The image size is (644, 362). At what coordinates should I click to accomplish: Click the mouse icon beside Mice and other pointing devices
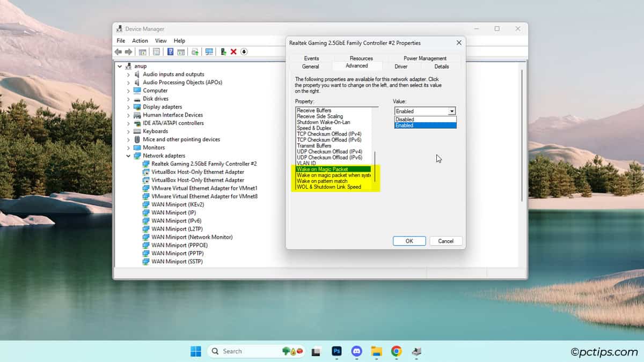click(x=137, y=139)
